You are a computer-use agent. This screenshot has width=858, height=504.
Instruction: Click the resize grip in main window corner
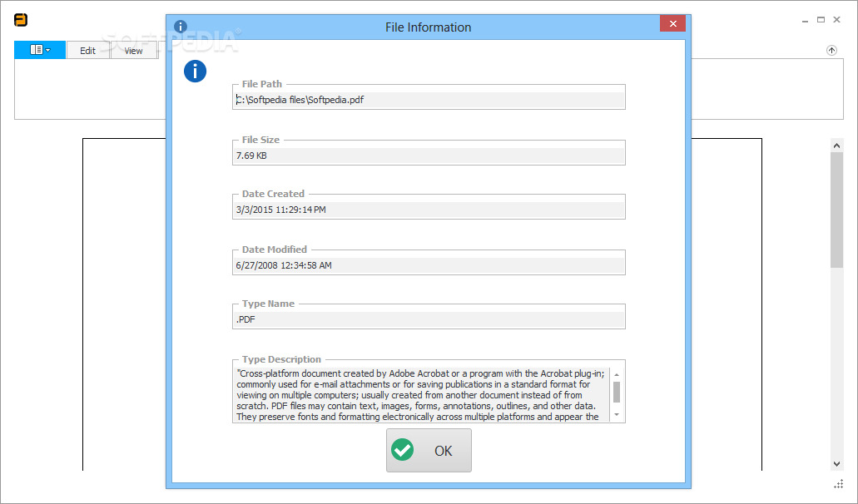pyautogui.click(x=838, y=484)
